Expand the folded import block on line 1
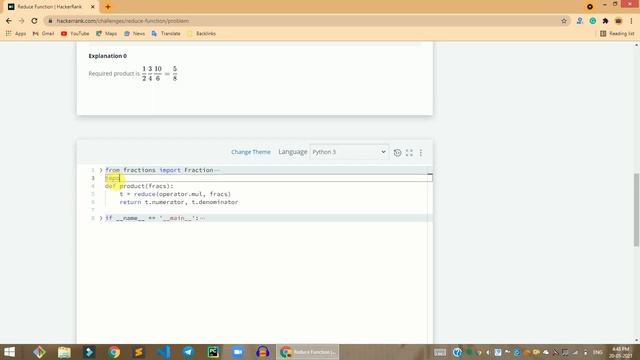640x360 pixels. (x=101, y=170)
